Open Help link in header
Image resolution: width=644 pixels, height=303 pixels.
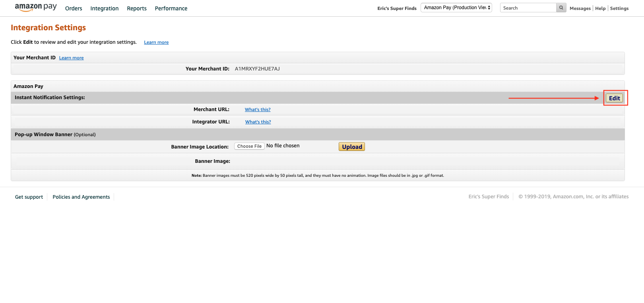(600, 8)
